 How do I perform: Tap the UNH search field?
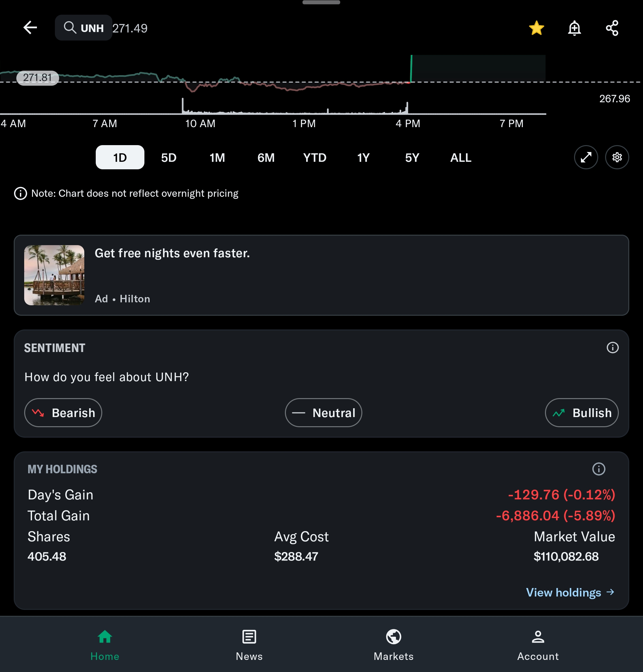[84, 28]
